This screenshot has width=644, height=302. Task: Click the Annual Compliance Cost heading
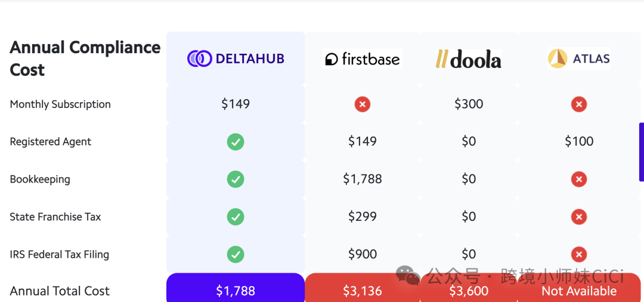pos(85,58)
